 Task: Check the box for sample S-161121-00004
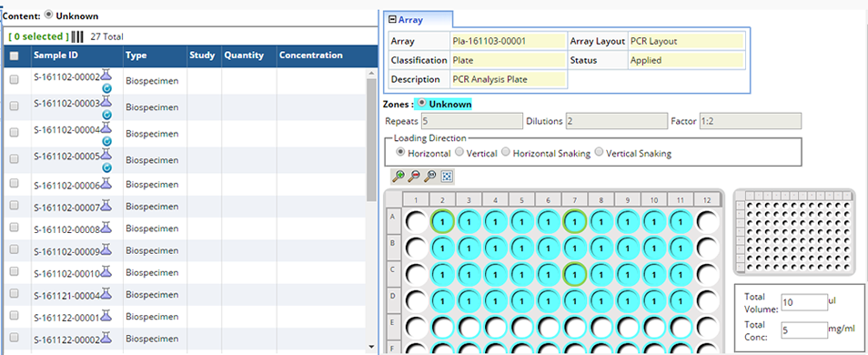coord(15,293)
